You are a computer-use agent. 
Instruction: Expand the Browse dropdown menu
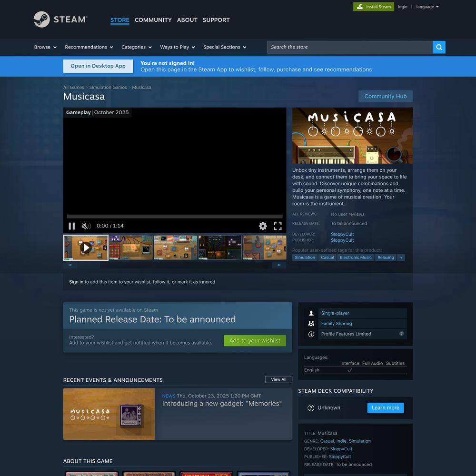click(45, 47)
